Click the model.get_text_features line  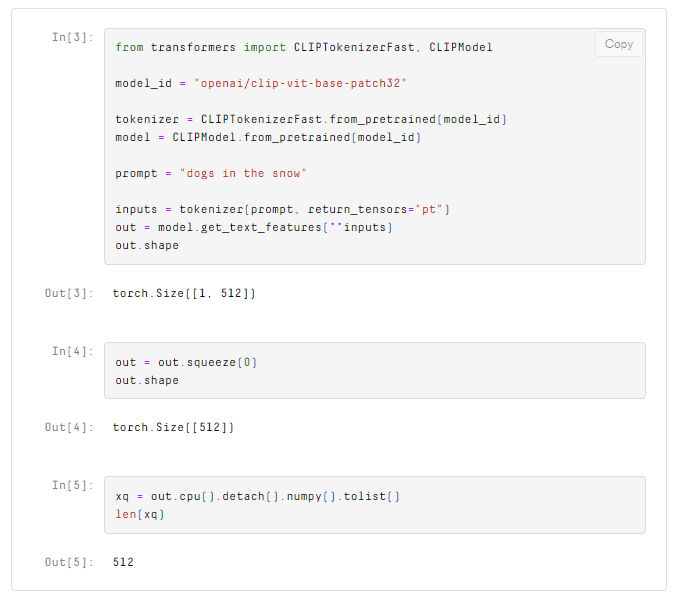[x=254, y=227]
